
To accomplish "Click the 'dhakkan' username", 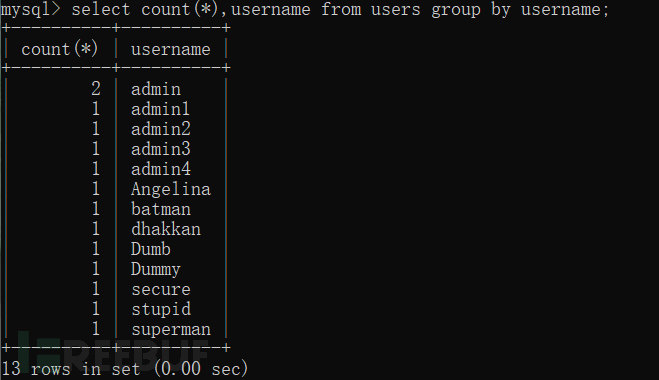I will (x=166, y=229).
